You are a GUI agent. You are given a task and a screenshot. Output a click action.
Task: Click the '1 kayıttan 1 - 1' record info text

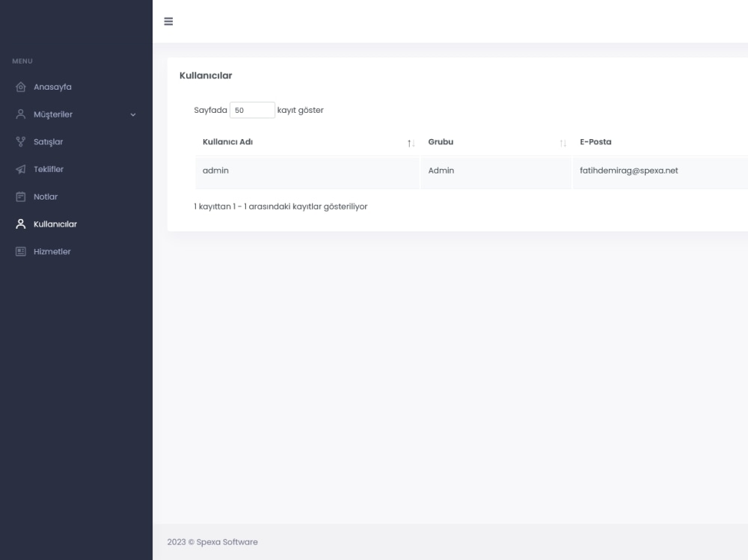tap(280, 206)
